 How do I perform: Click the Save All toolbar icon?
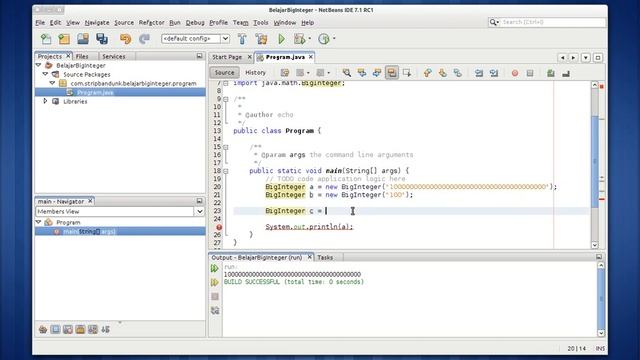tap(102, 39)
